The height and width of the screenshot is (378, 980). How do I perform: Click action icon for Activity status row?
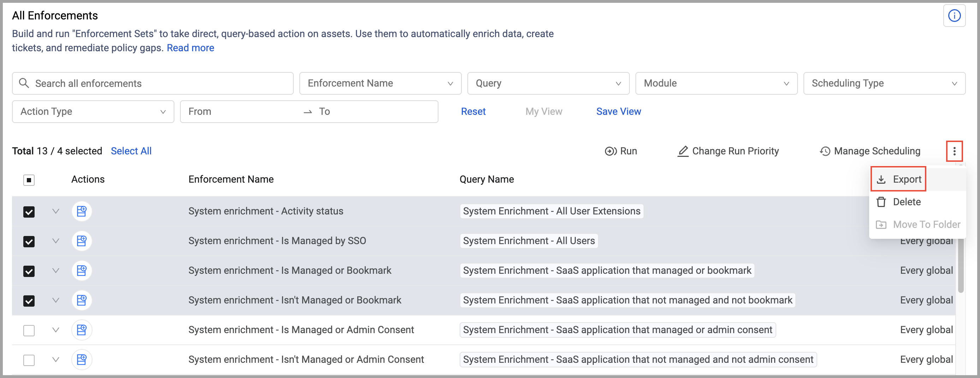82,211
